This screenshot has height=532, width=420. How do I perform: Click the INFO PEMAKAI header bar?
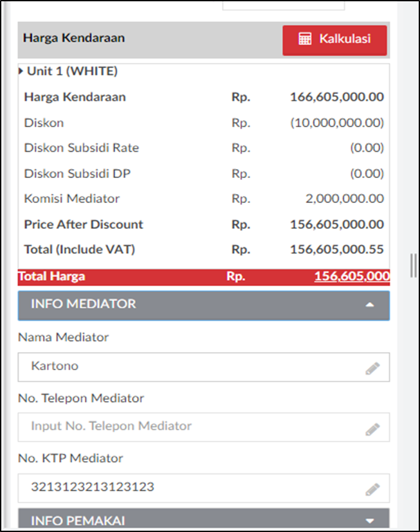coord(204,518)
